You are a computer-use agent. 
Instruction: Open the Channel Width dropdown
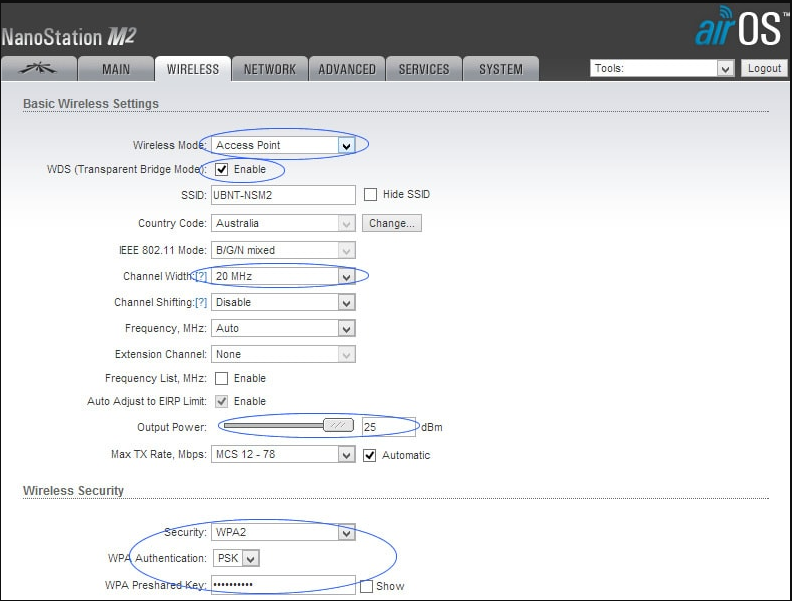[283, 276]
